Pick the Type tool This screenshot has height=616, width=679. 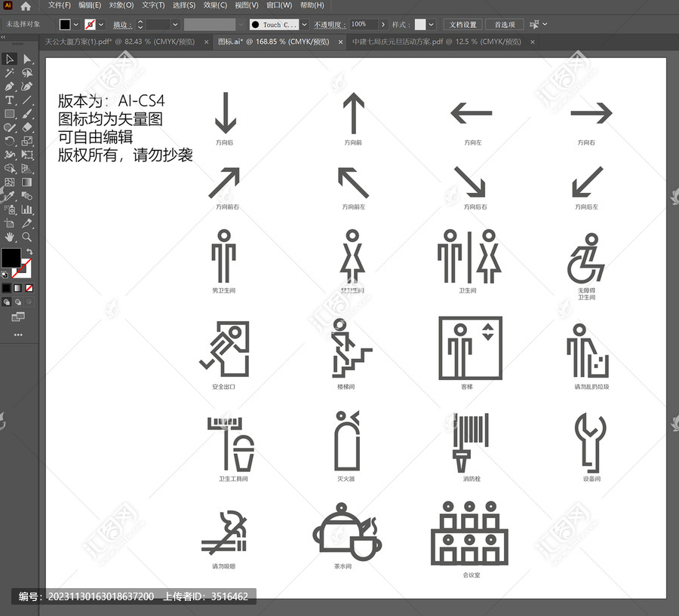pyautogui.click(x=10, y=100)
